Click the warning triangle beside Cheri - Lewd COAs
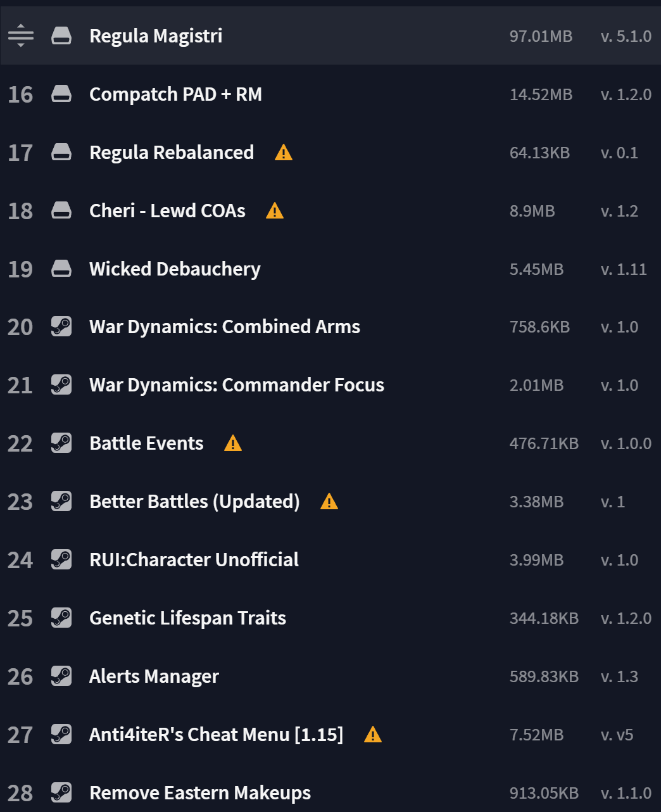The image size is (661, 812). 275,211
